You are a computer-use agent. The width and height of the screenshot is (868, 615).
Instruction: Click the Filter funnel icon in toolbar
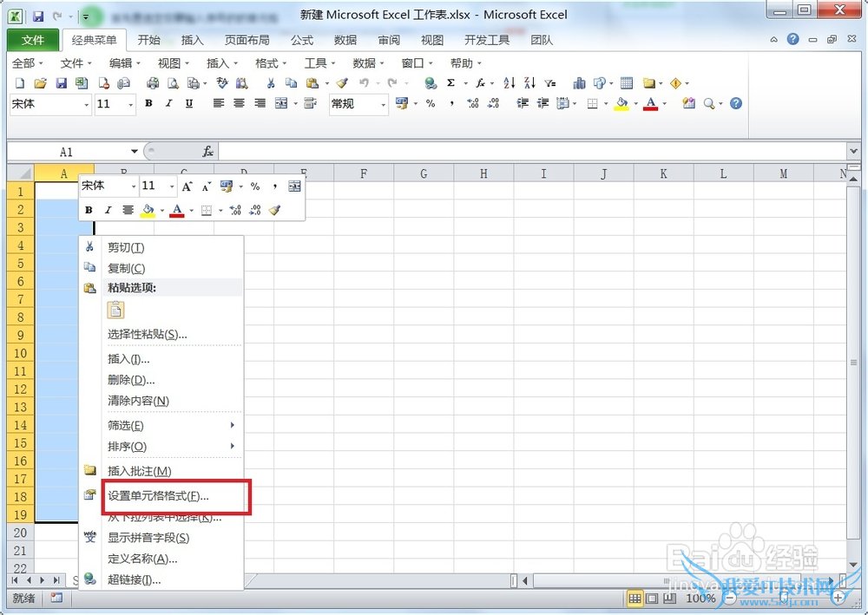point(549,83)
